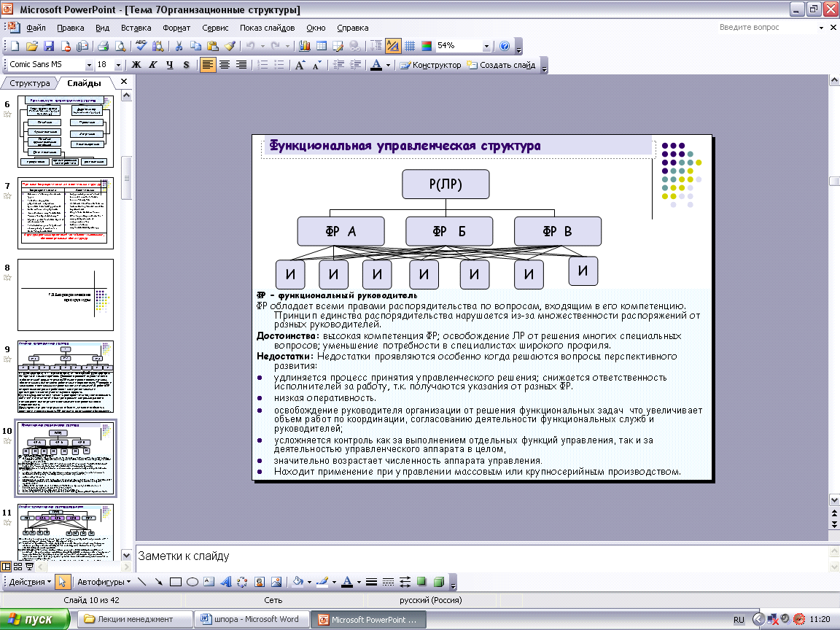Viewport: 840px width, 630px height.
Task: Open the fill color dropdown arrow
Action: click(310, 582)
